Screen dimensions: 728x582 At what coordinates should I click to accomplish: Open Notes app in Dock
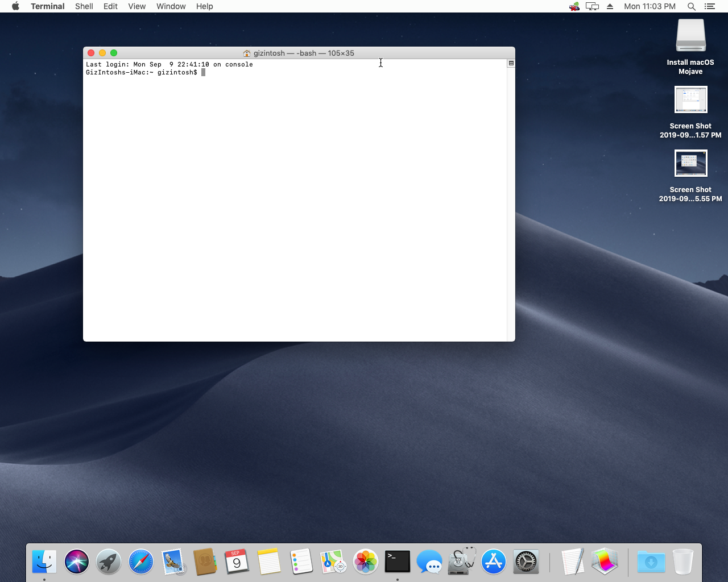coord(269,562)
